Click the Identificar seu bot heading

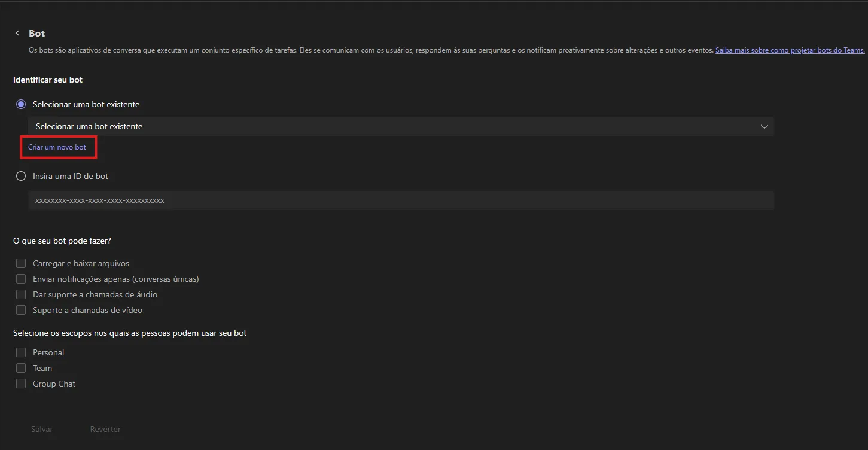click(x=48, y=80)
